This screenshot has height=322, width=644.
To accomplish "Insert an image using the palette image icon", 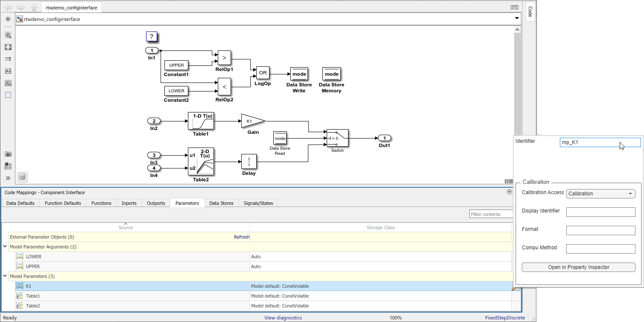I will pyautogui.click(x=8, y=83).
